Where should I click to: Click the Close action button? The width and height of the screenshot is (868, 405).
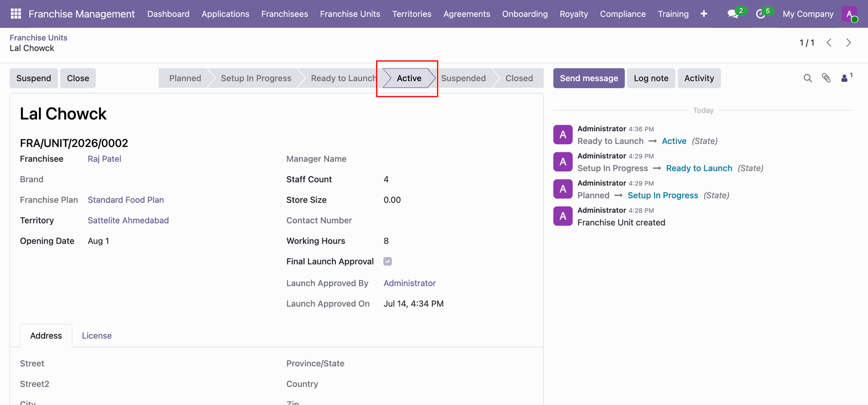point(78,78)
